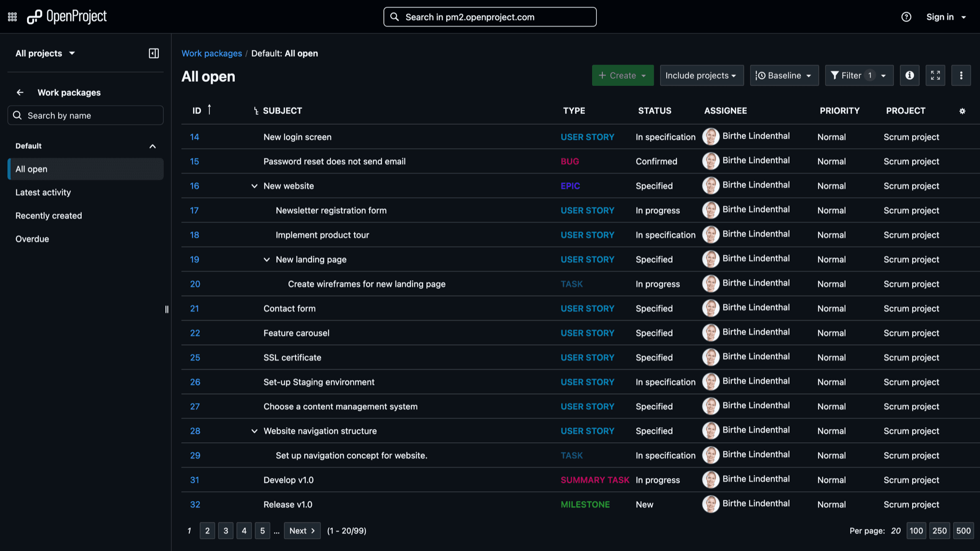Click the Type column header
The image size is (980, 551).
coord(574,111)
